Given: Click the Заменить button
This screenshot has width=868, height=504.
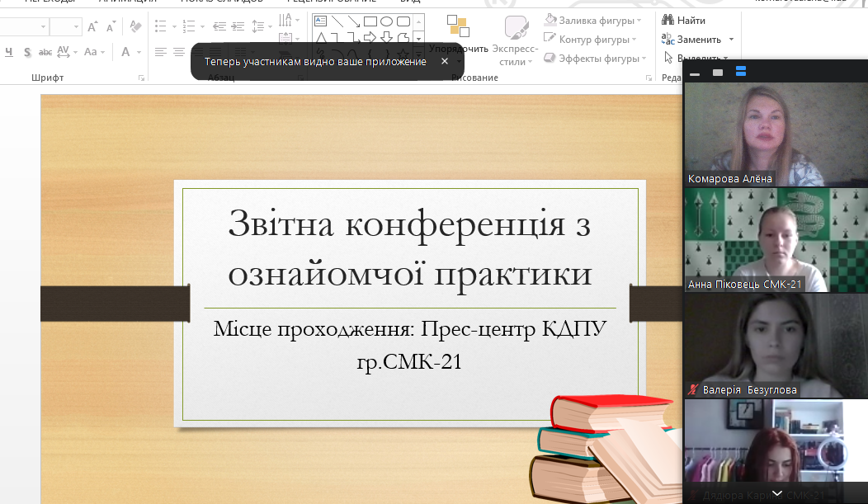Looking at the screenshot, I should coord(697,40).
